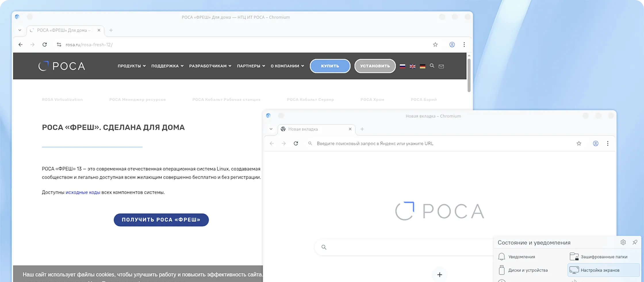Reload the rosa.ru page
The width and height of the screenshot is (644, 282).
(x=45, y=45)
